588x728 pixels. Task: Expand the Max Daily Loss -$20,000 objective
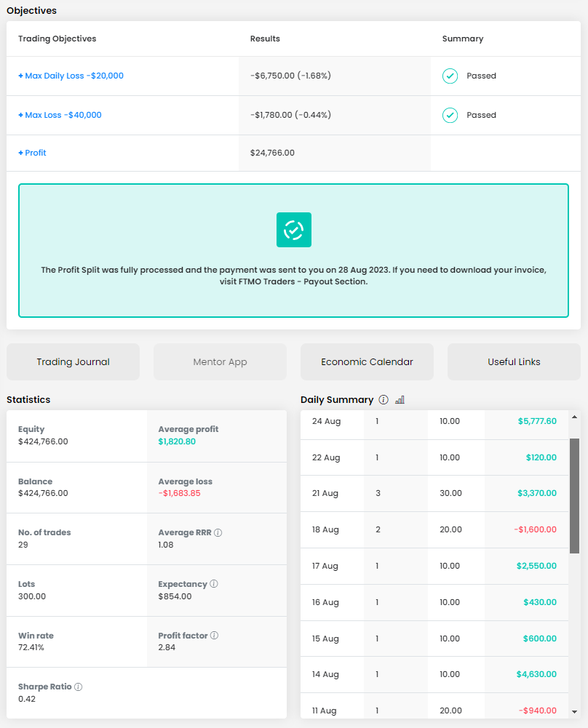click(x=71, y=76)
